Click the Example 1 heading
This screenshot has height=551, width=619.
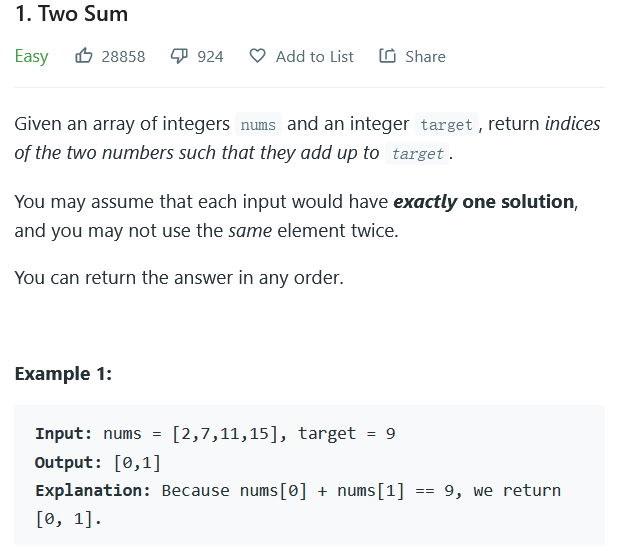click(63, 373)
